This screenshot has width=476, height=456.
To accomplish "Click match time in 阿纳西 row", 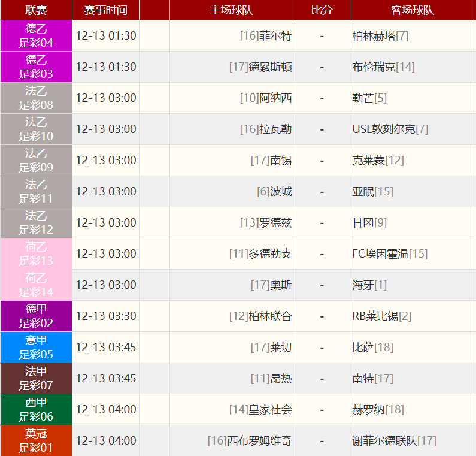I will pos(105,98).
